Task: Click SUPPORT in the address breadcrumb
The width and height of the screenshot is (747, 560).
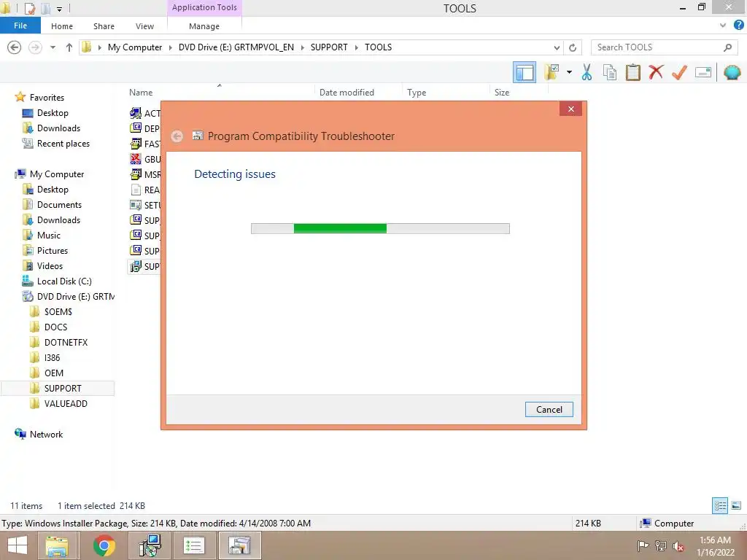Action: pyautogui.click(x=329, y=47)
